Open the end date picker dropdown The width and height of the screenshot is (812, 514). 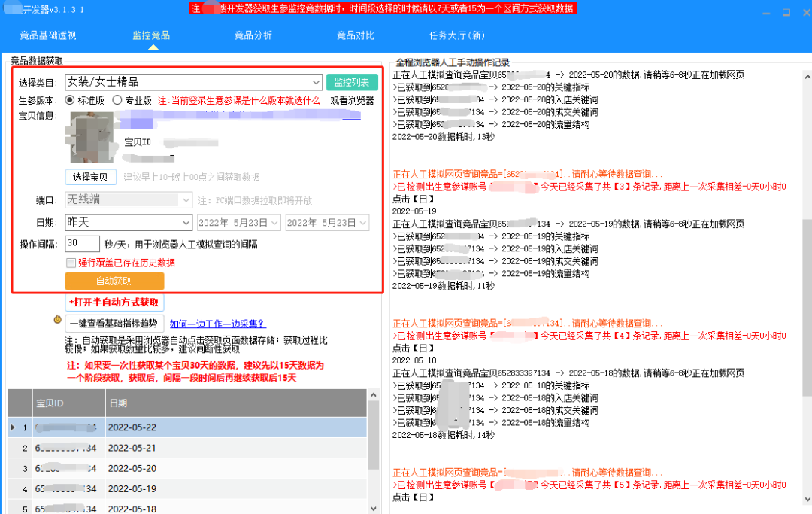363,223
